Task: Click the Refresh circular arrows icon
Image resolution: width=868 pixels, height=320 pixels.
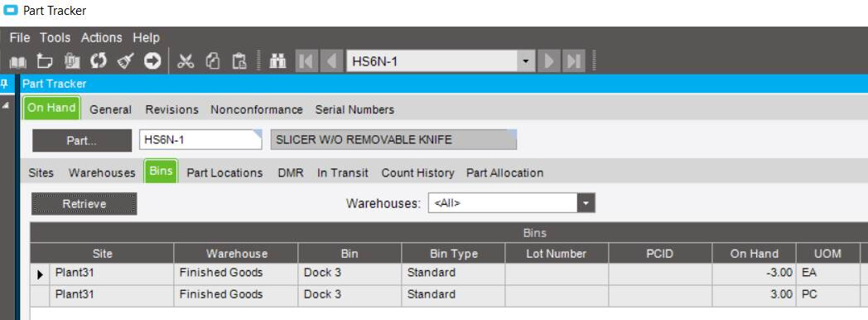Action: tap(98, 61)
